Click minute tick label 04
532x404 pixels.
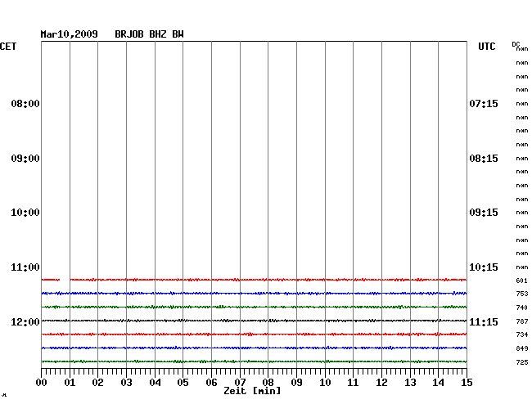pos(155,383)
